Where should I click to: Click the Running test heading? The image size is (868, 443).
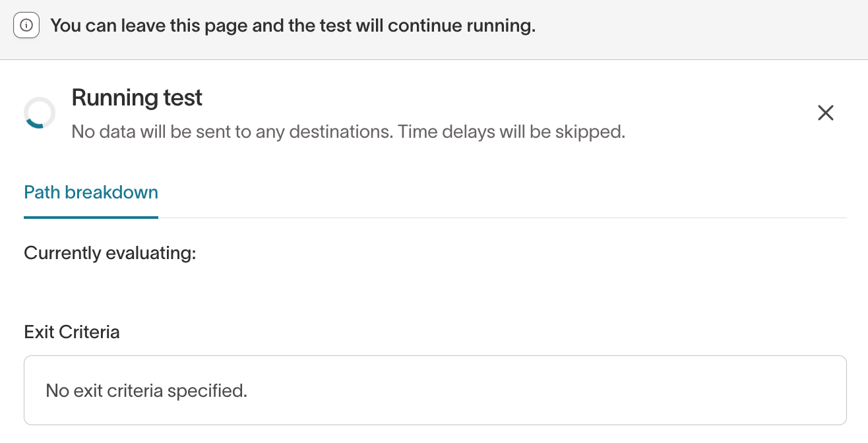[137, 98]
